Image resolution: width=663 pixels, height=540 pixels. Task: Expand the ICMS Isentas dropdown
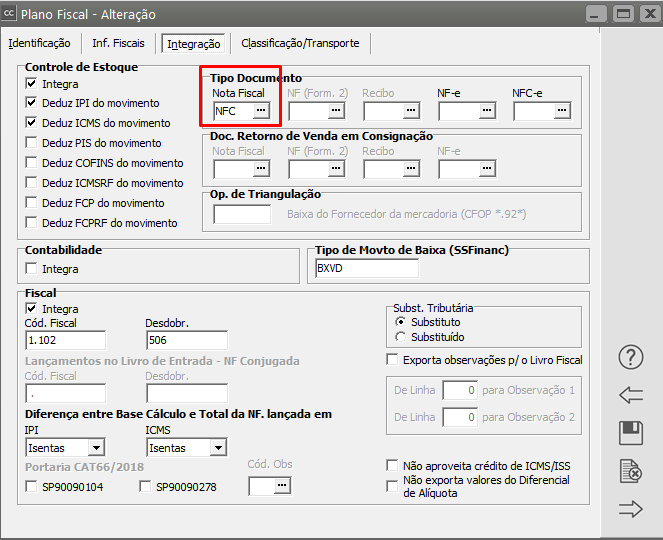pos(216,448)
